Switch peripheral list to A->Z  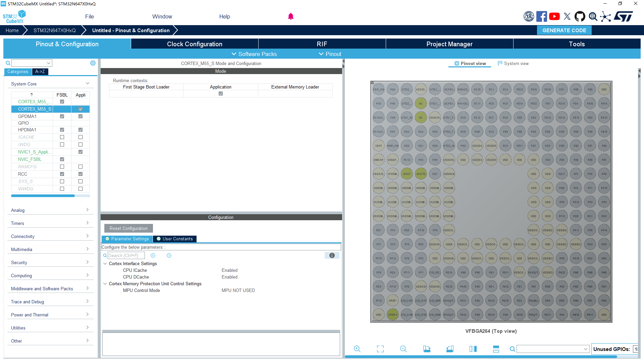(40, 71)
